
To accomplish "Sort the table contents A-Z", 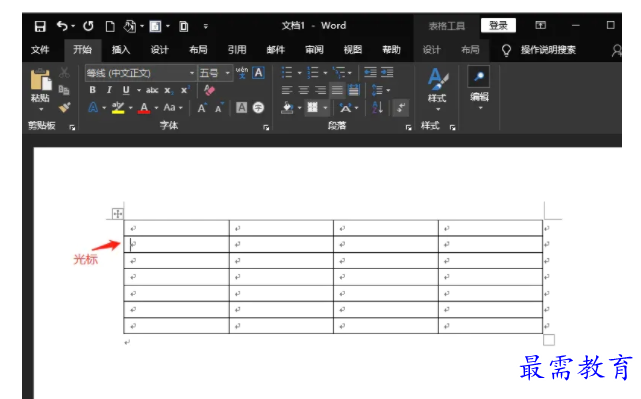I will (x=378, y=108).
